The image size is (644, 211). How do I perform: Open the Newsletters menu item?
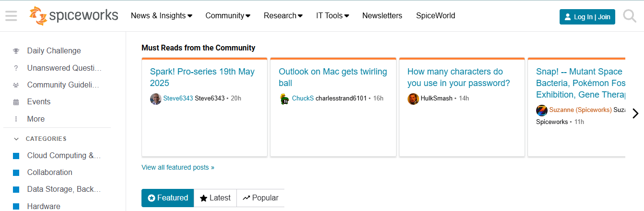(382, 16)
